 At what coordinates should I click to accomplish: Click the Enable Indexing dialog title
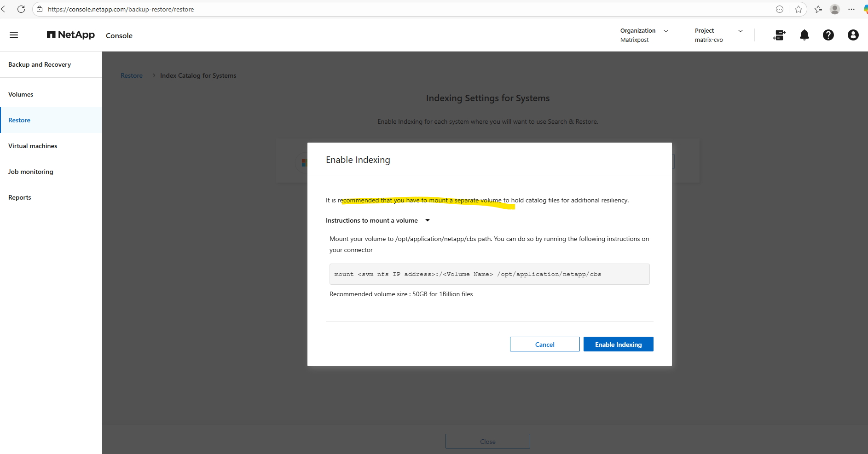358,160
